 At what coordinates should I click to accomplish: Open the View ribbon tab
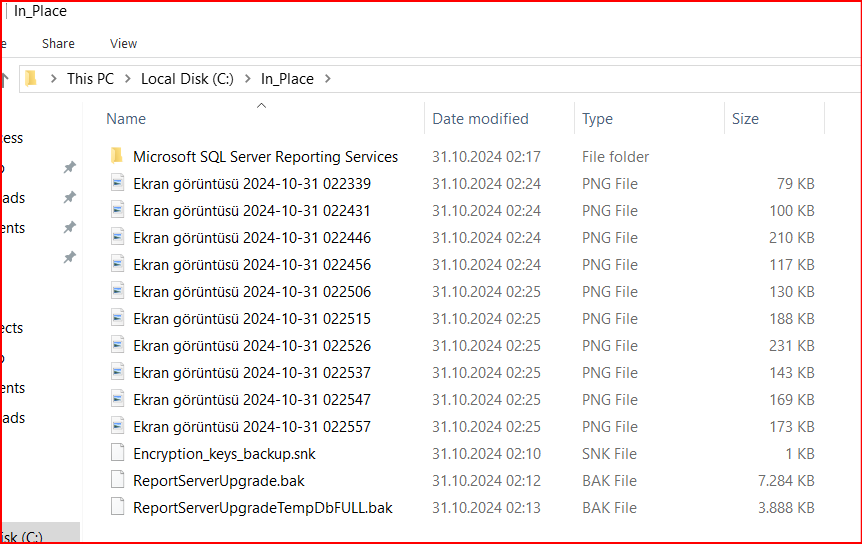(x=124, y=43)
